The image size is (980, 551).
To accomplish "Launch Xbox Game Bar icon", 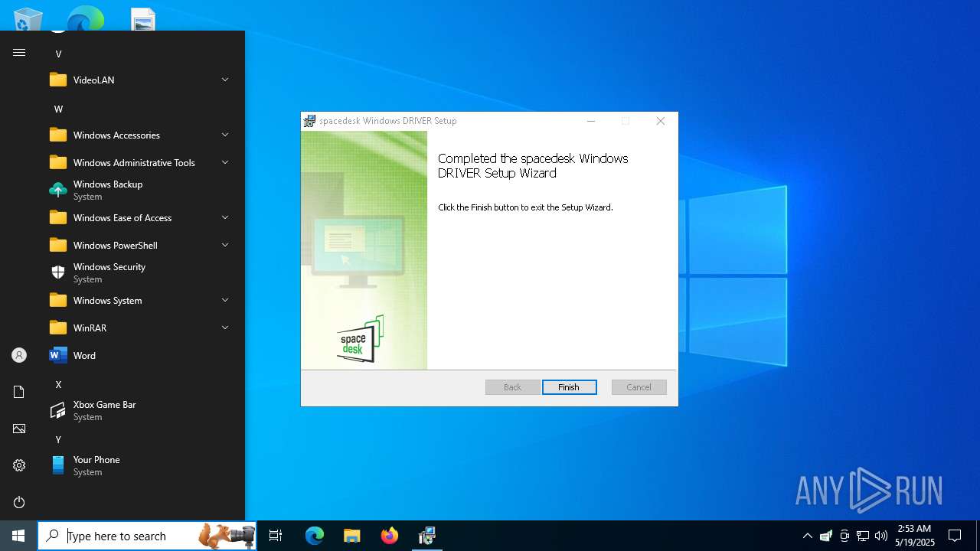I will pos(58,410).
